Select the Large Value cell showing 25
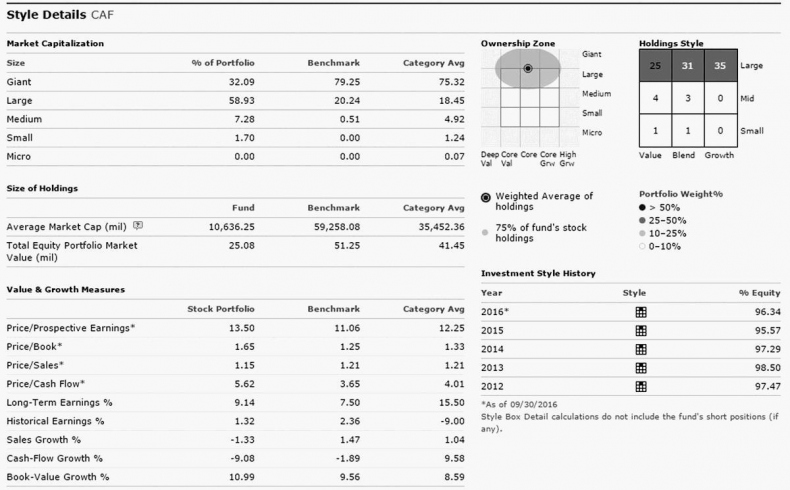This screenshot has width=790, height=490. click(655, 66)
